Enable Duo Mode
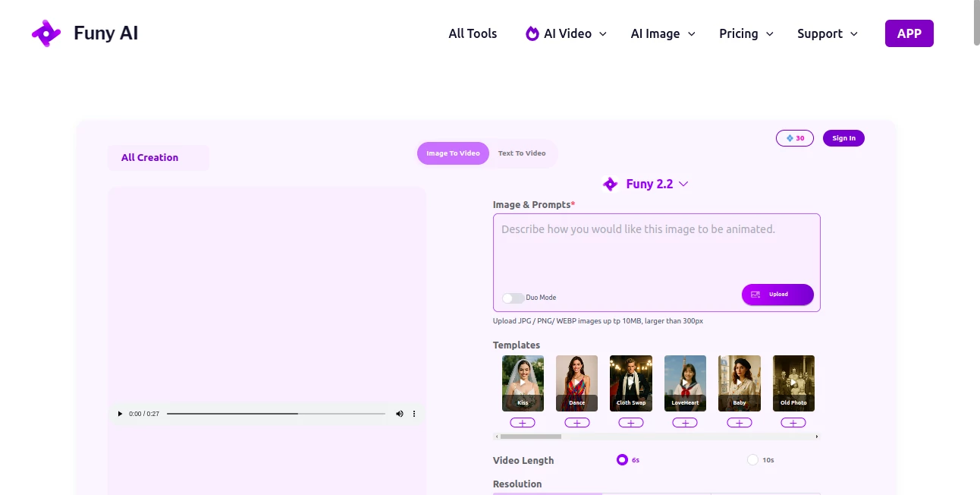Screen dimensions: 980x495 [512, 298]
